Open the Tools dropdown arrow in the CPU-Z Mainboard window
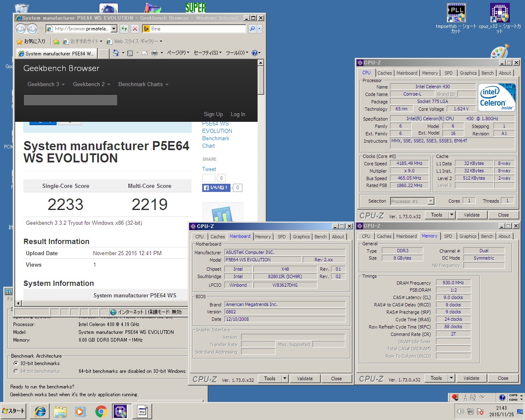Viewport: 525px width, 420px height. 285,379
